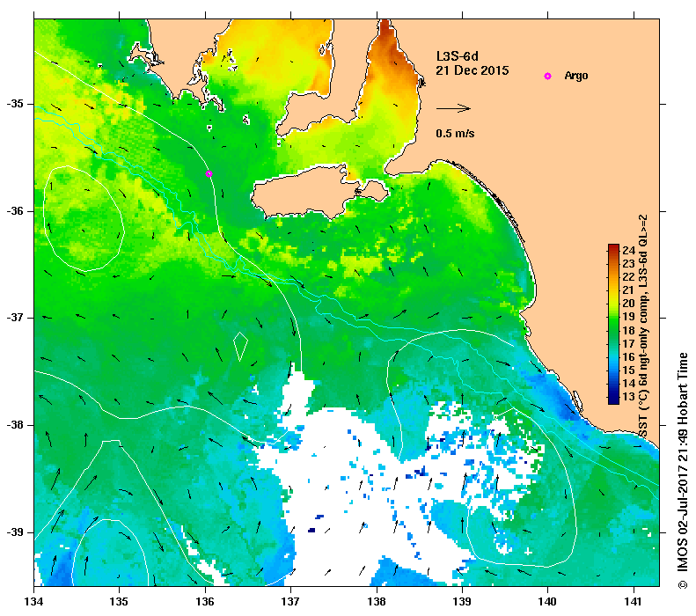
Task: Click colorbar value 21
Action: [628, 290]
